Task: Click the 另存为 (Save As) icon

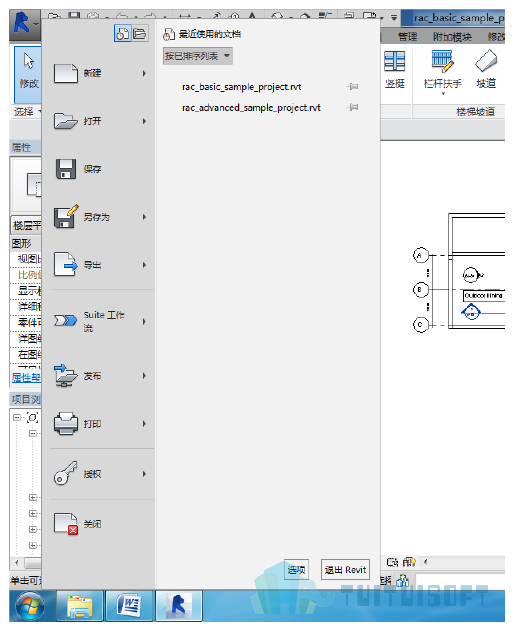Action: tap(66, 216)
